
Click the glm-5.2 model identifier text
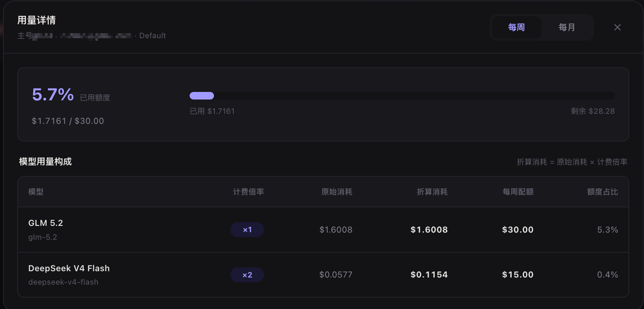pos(42,237)
